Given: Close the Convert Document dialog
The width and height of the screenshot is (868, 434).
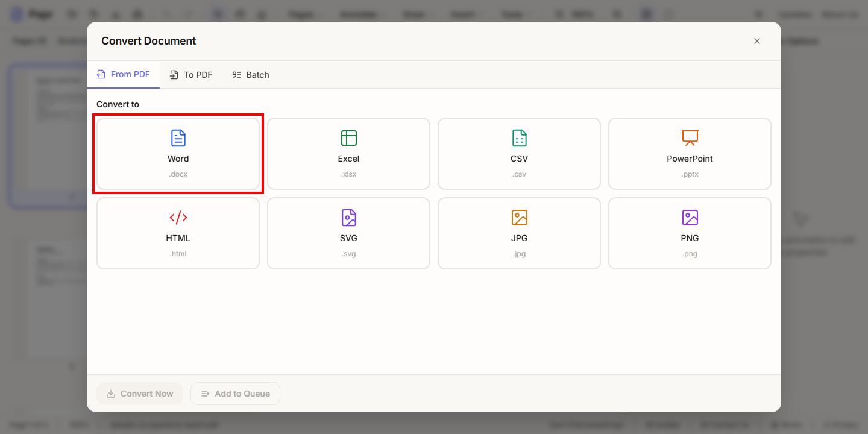Looking at the screenshot, I should click(x=757, y=41).
